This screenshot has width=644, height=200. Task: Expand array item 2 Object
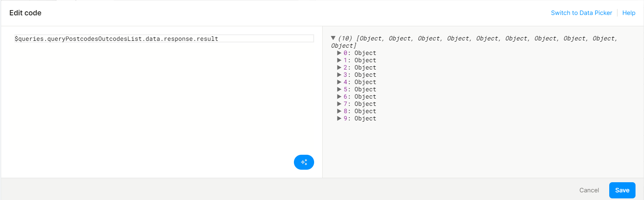pos(339,67)
